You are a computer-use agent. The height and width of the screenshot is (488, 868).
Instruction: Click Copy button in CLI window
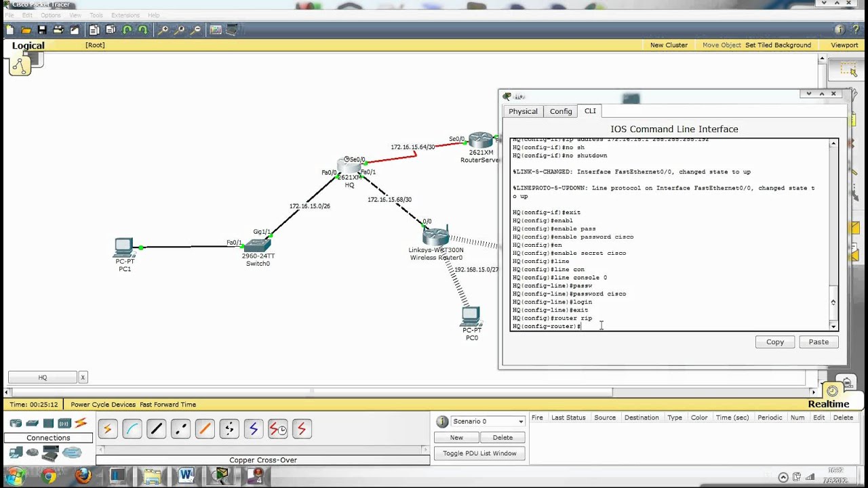[x=775, y=342]
